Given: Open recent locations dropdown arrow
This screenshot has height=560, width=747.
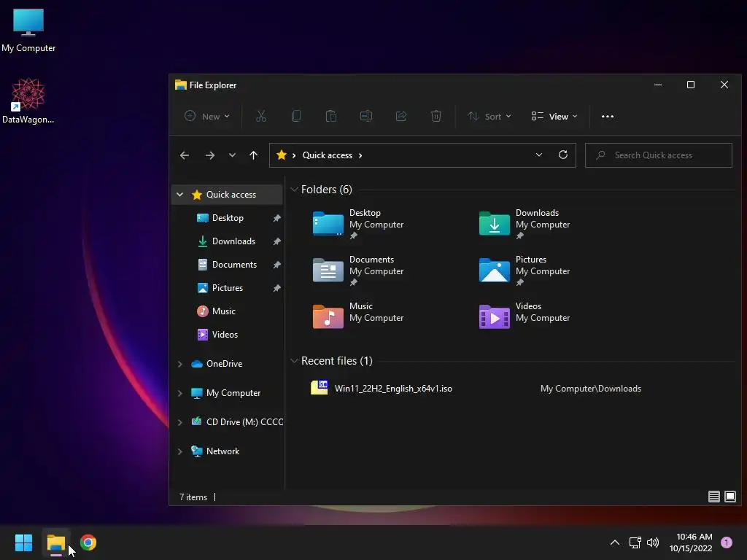Looking at the screenshot, I should tap(232, 155).
